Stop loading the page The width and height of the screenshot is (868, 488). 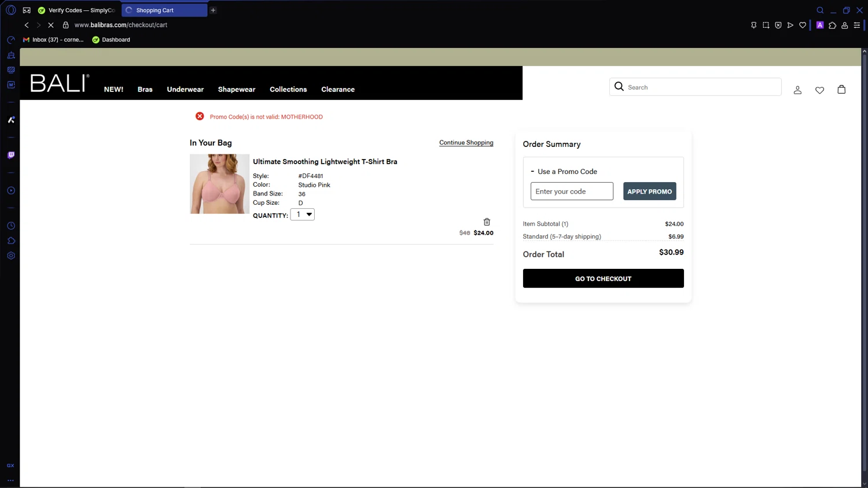(51, 25)
